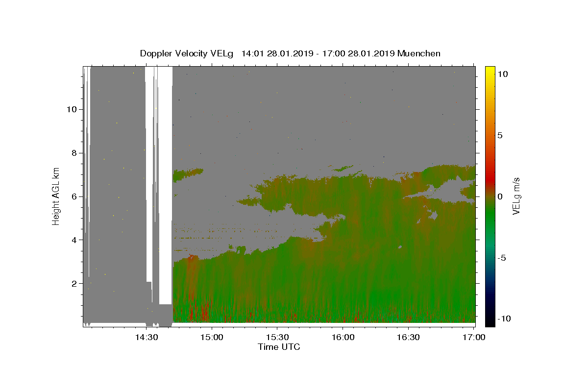Image resolution: width=588 pixels, height=392 pixels.
Task: Click the small isolated cloud echo near 7 km
Action: pyautogui.click(x=188, y=174)
